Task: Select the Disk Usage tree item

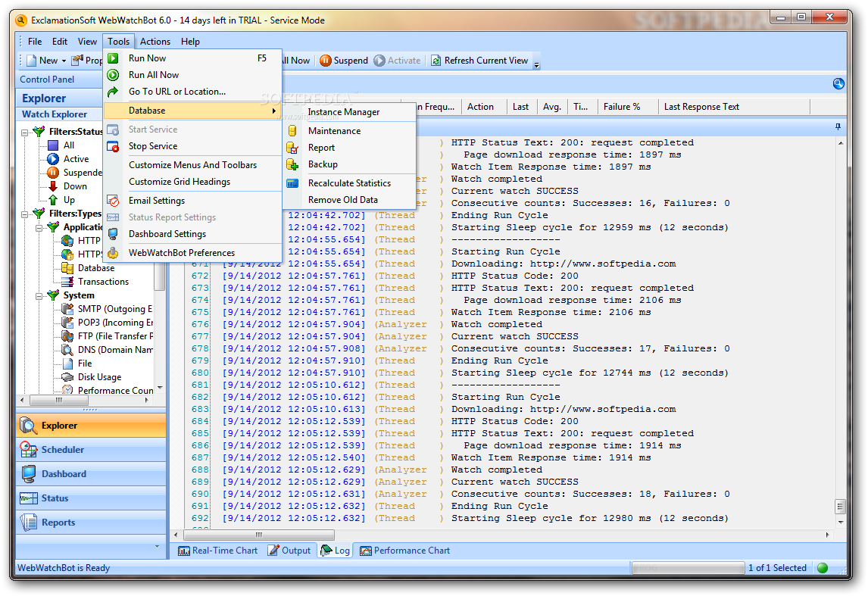Action: 99,377
